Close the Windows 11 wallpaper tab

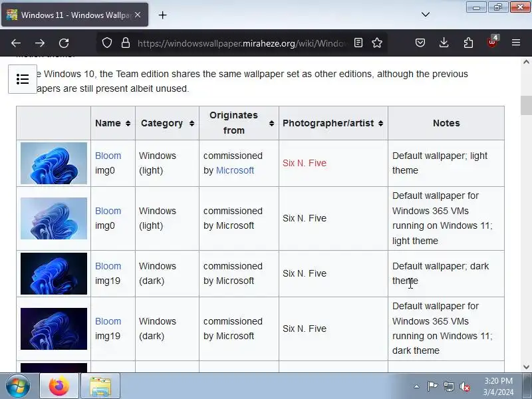click(x=138, y=15)
